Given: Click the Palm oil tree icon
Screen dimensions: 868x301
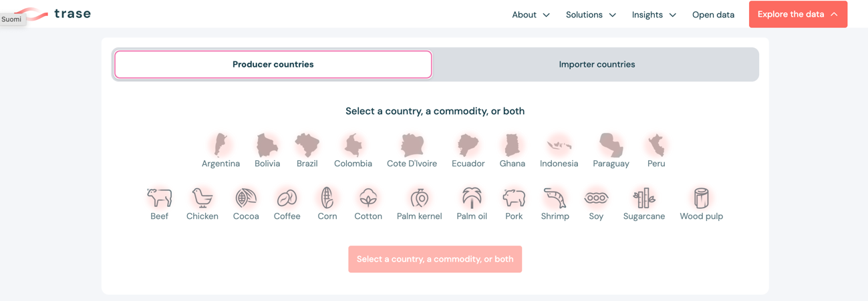Looking at the screenshot, I should (x=472, y=198).
